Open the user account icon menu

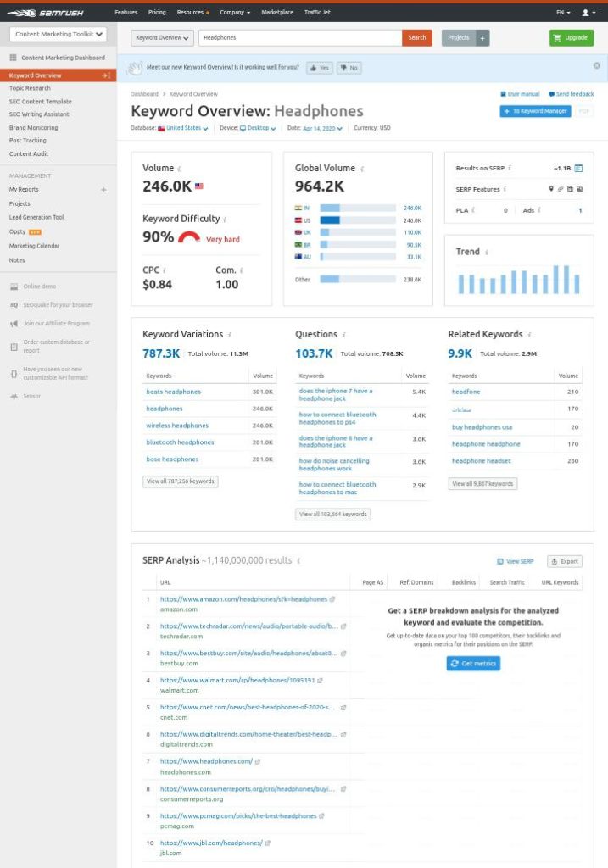[x=588, y=12]
